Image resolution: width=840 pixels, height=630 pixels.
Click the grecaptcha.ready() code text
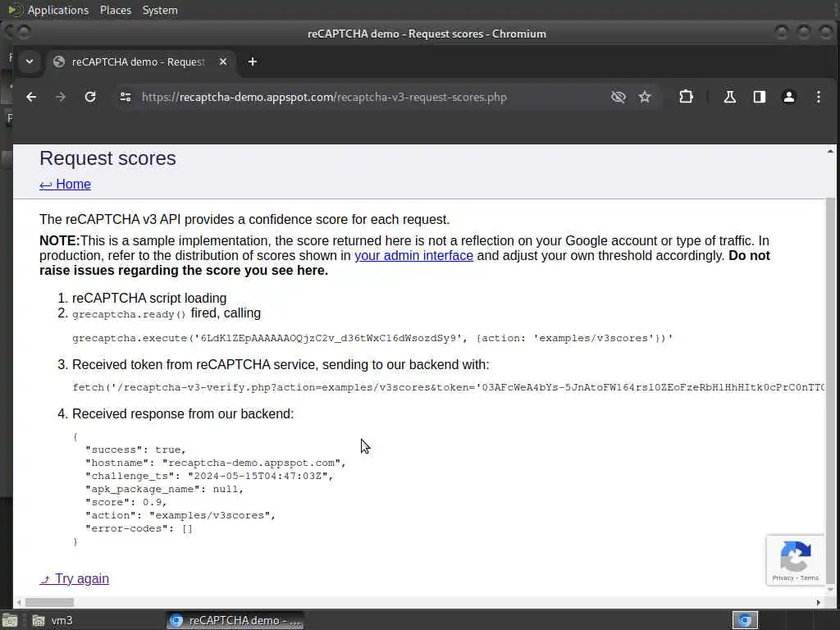pyautogui.click(x=129, y=314)
